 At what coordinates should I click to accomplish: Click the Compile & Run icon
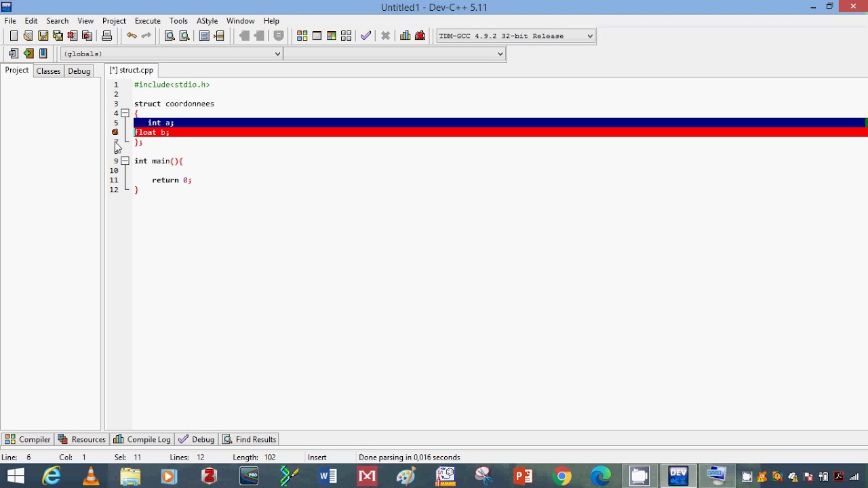coord(332,36)
